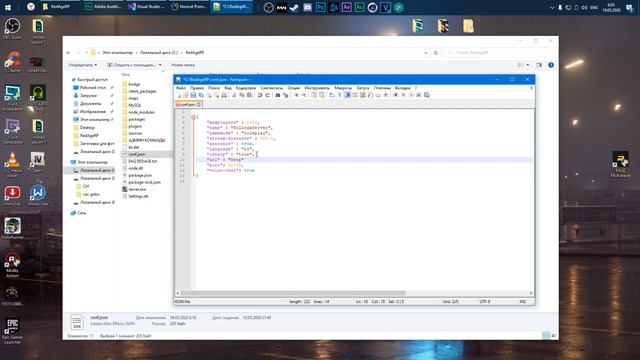Start macro recording with the red record icon
640x360 pixels.
(x=396, y=95)
